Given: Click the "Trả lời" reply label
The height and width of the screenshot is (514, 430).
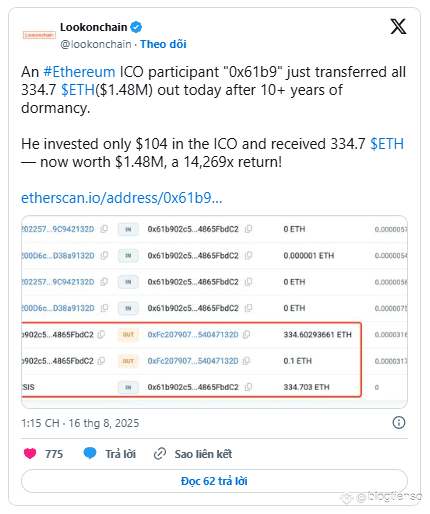Looking at the screenshot, I should pos(120,454).
